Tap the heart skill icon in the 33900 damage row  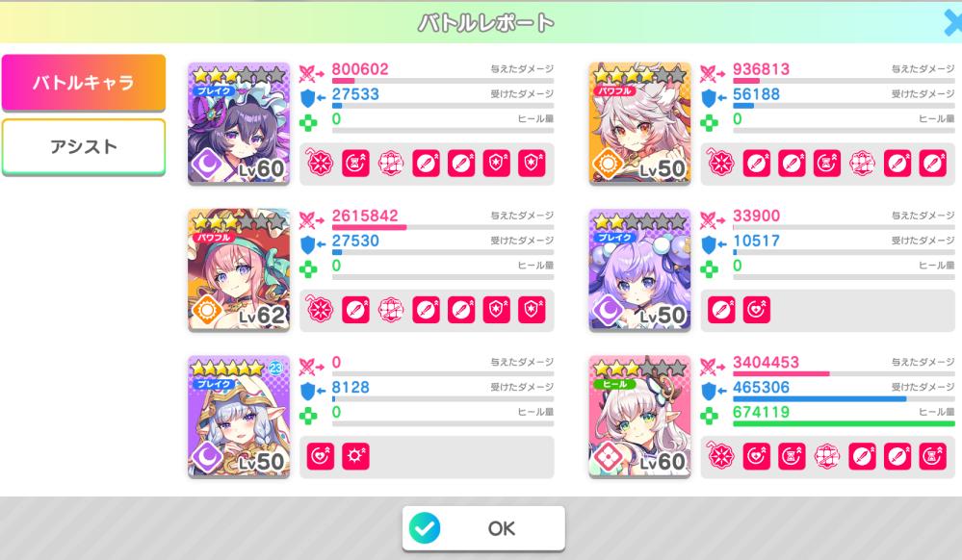pos(757,310)
